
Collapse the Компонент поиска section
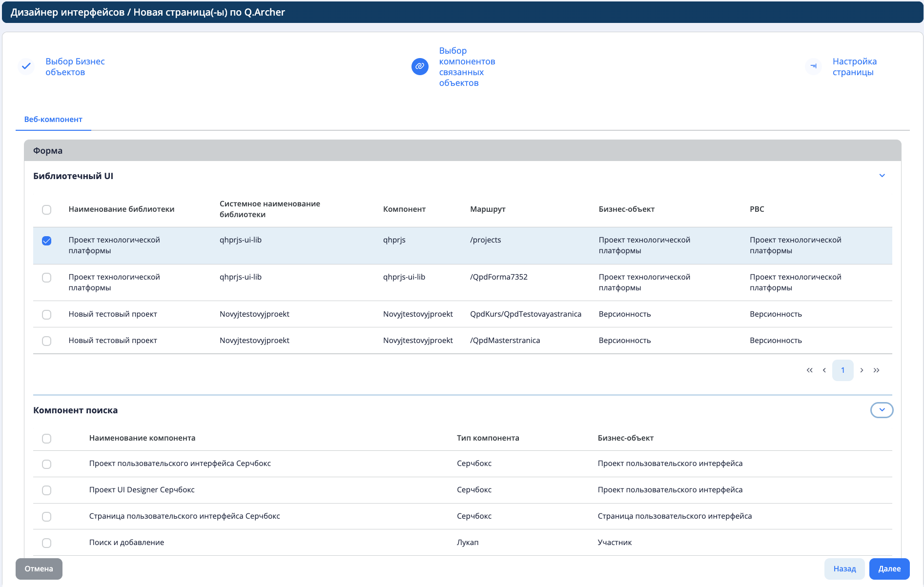pyautogui.click(x=882, y=410)
